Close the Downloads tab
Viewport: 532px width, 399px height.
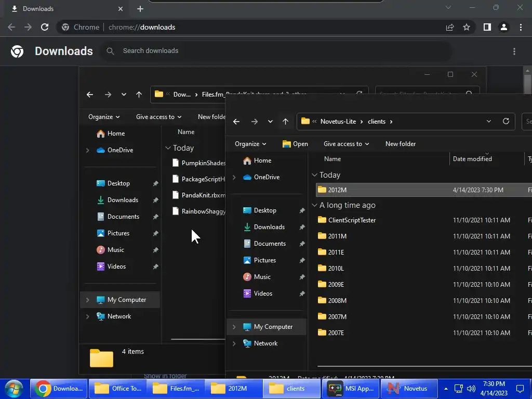coord(121,9)
